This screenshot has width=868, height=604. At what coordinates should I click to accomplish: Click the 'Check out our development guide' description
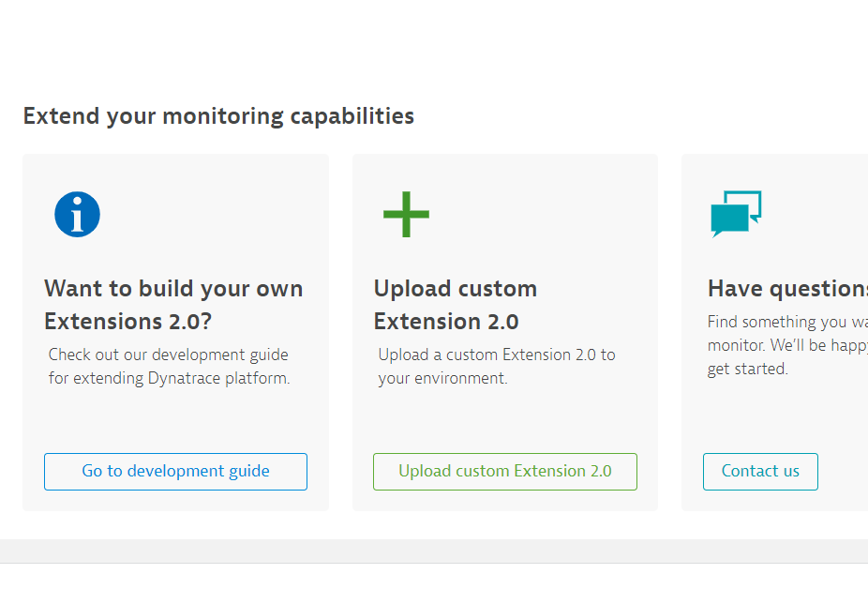[x=170, y=367]
